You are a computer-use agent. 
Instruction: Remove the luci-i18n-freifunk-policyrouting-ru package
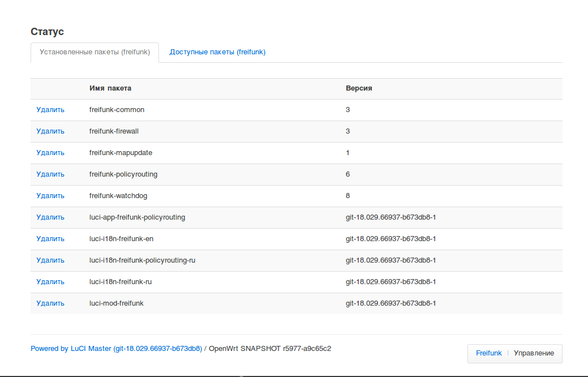coord(50,260)
